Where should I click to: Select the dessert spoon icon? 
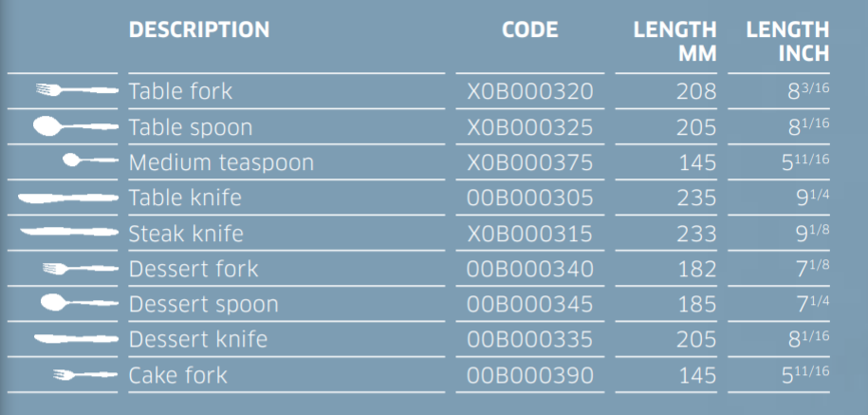point(80,303)
